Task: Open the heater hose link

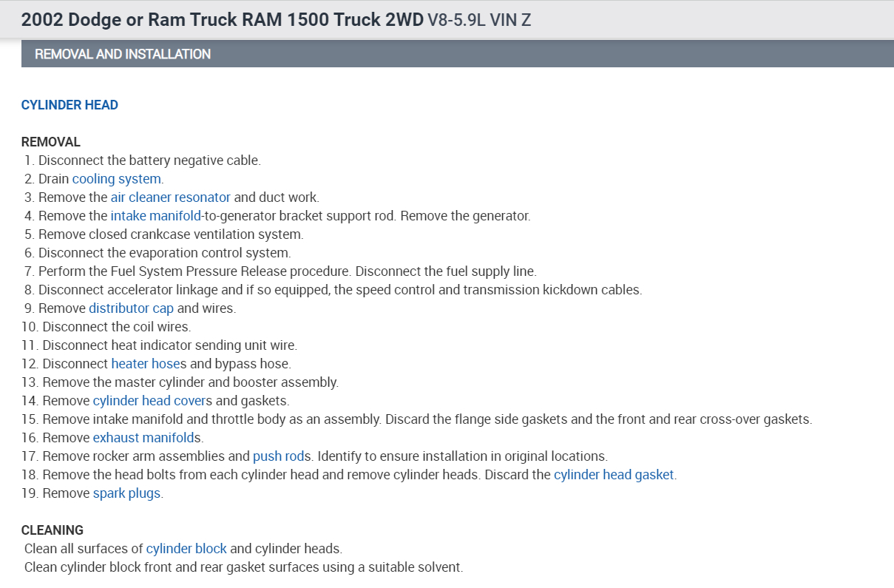Action: click(x=145, y=364)
